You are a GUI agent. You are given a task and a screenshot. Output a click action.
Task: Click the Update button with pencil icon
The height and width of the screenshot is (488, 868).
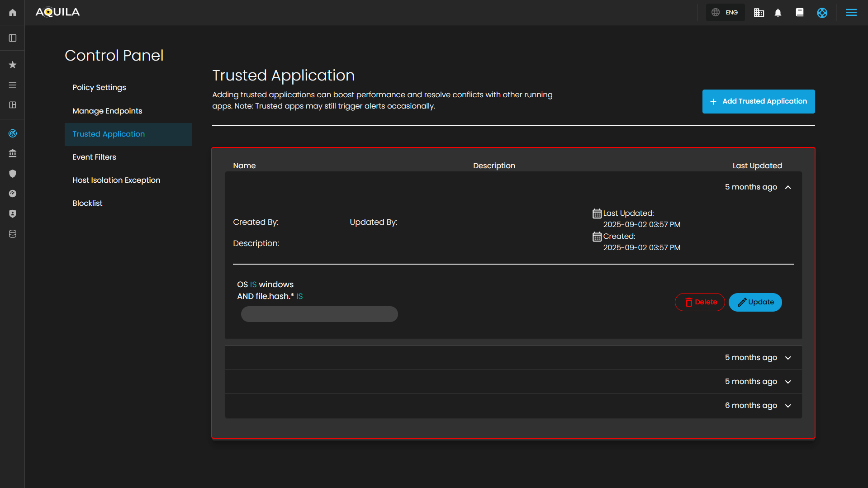click(x=755, y=302)
